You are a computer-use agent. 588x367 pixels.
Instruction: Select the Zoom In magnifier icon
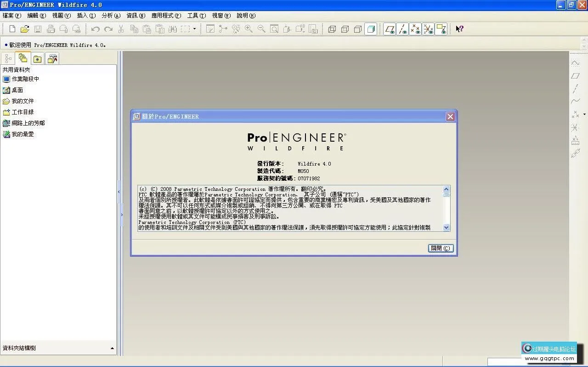point(248,29)
